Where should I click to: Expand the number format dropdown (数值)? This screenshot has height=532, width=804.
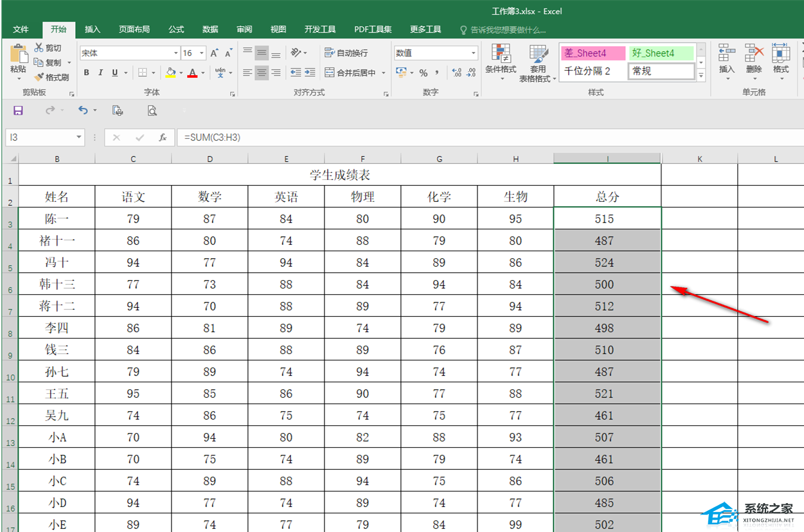click(474, 53)
